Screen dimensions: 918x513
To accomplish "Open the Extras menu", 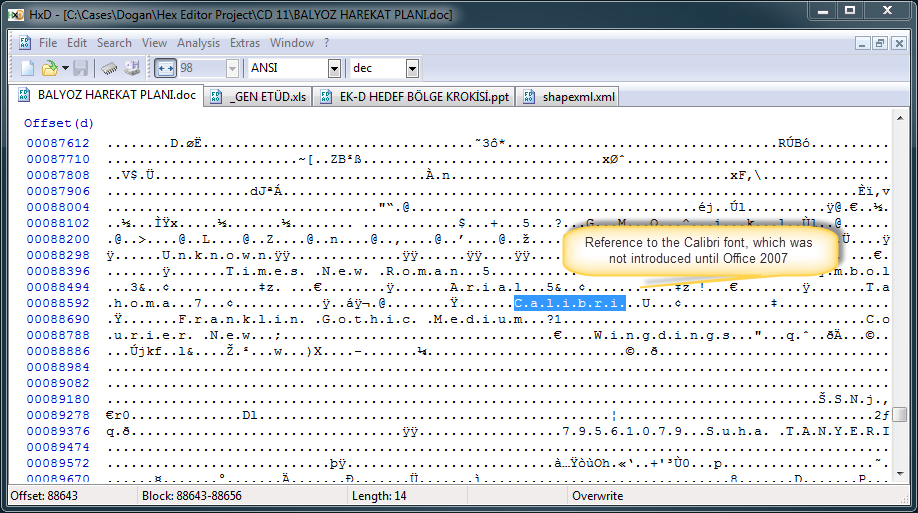I will [x=245, y=43].
